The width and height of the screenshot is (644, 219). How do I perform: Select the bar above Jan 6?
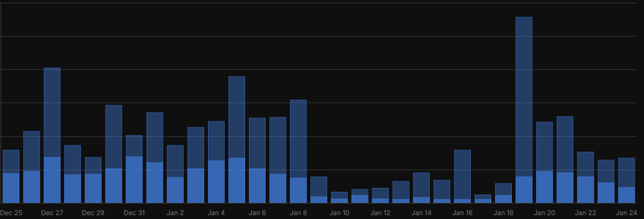click(257, 161)
